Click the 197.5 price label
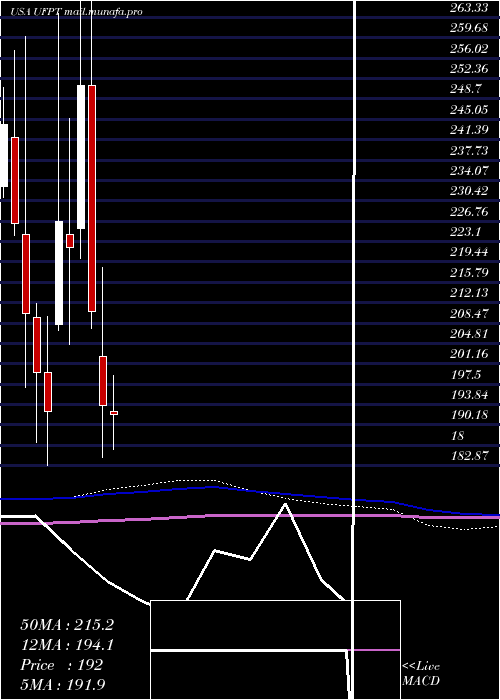This screenshot has height=700, width=500. (466, 375)
